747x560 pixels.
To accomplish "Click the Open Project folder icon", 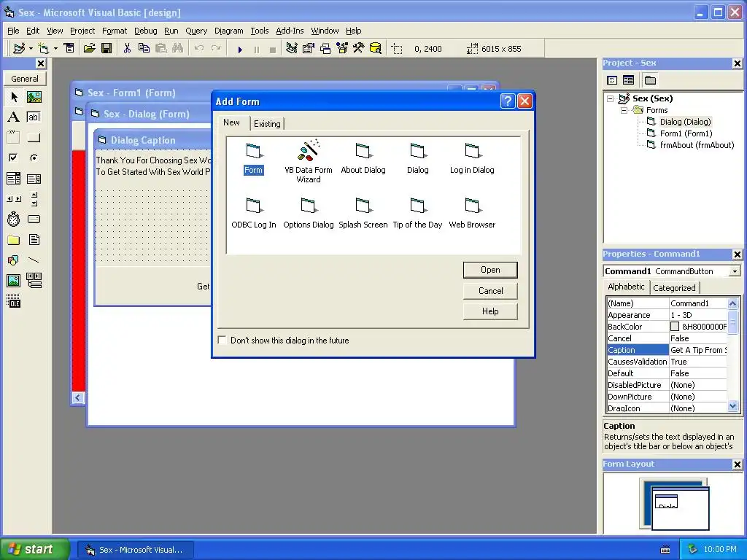I will (89, 49).
